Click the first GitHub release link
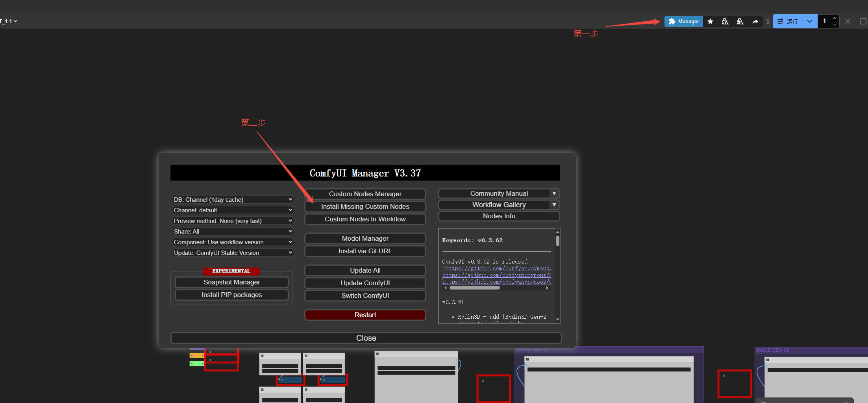Image resolution: width=868 pixels, height=403 pixels. pos(498,269)
